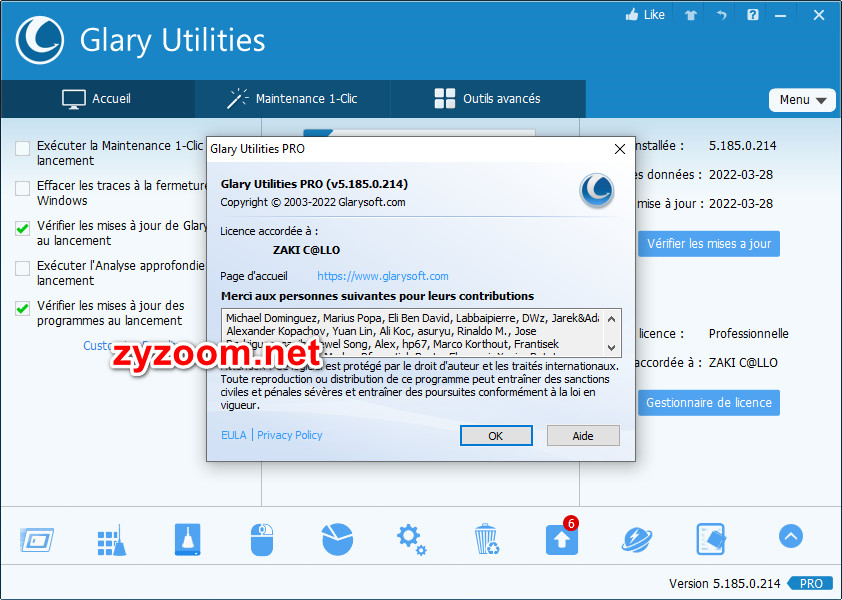Uncheck 'Vérifier les mises à jour des programmes' checkbox

click(x=23, y=308)
